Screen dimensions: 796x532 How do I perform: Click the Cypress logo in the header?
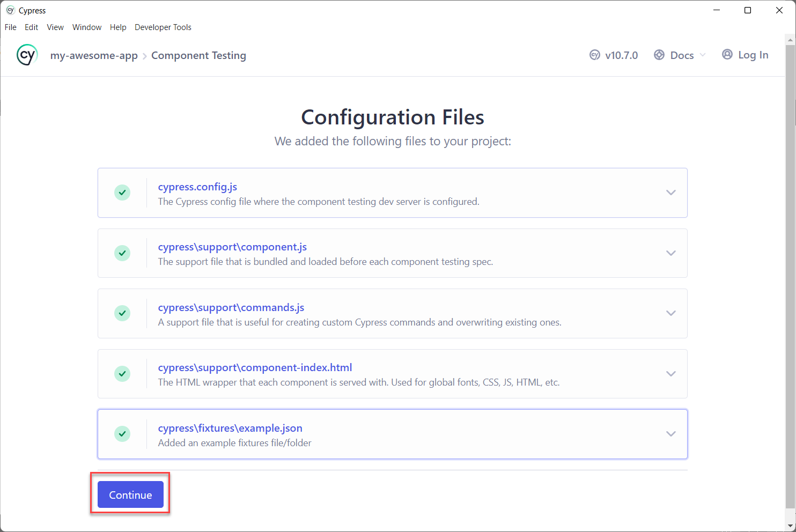(x=27, y=55)
